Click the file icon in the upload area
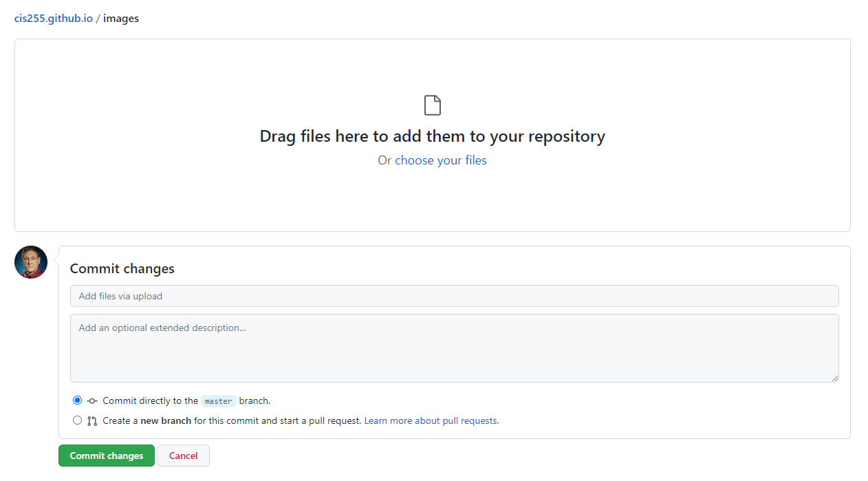Image resolution: width=868 pixels, height=481 pixels. 433,105
